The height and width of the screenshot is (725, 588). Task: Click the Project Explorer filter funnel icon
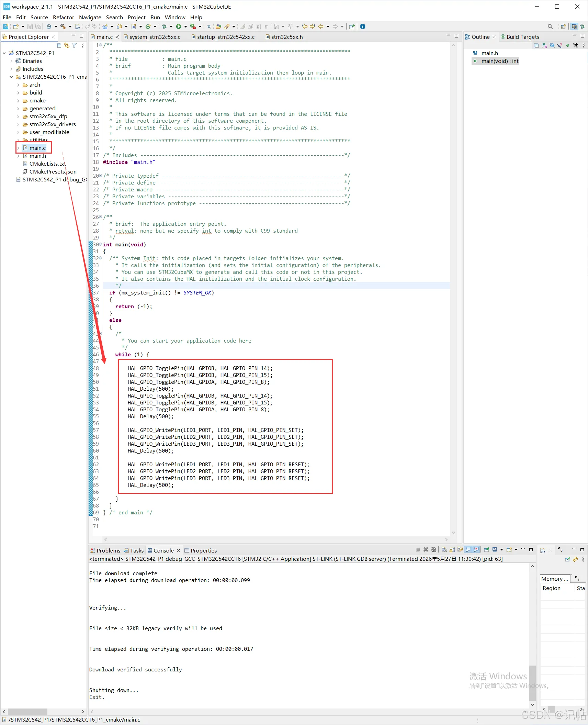75,45
